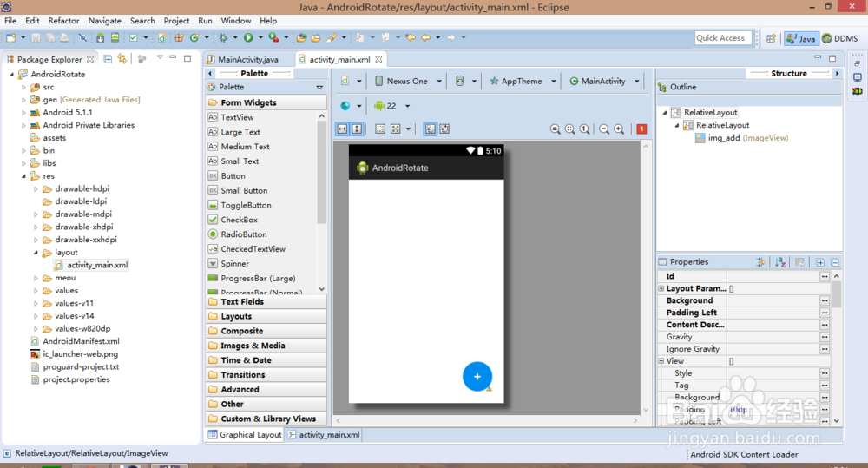Image resolution: width=868 pixels, height=468 pixels.
Task: Open the Refactor menu
Action: [63, 21]
